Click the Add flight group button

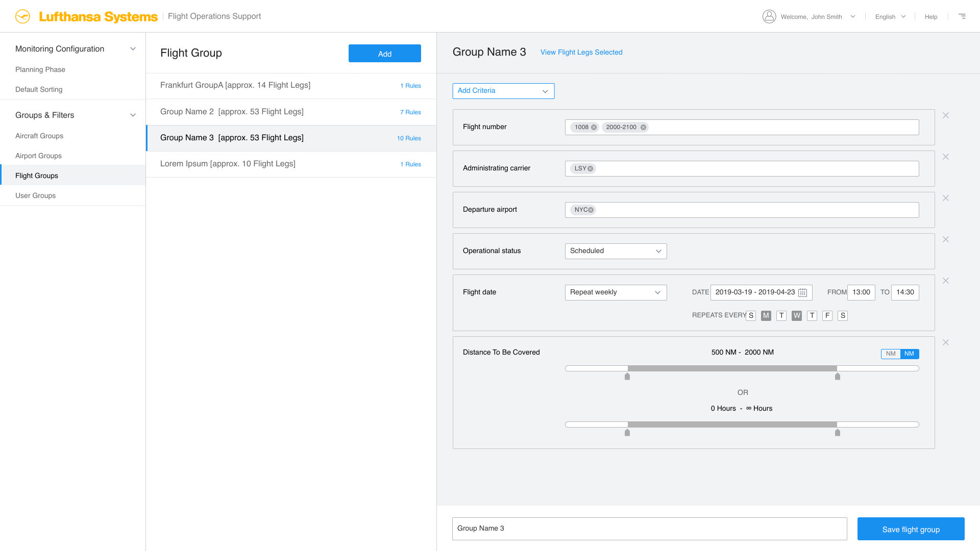pos(385,54)
